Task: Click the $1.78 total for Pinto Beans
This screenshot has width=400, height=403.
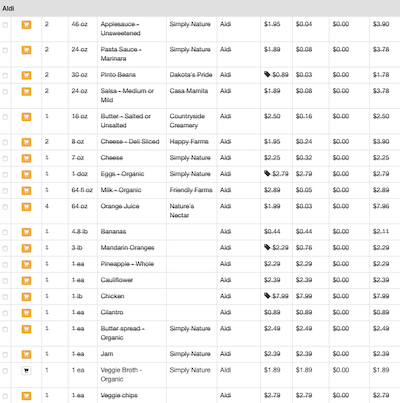Action: [x=381, y=75]
